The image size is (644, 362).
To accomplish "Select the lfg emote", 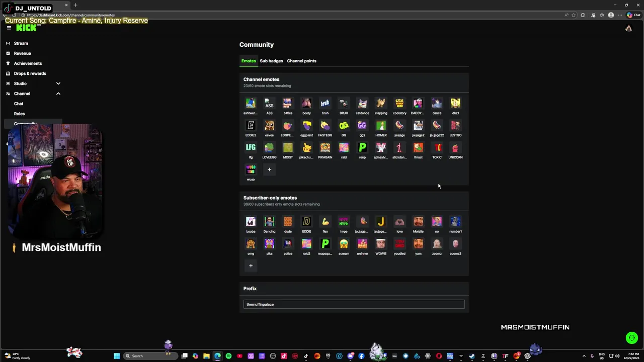I will [251, 148].
